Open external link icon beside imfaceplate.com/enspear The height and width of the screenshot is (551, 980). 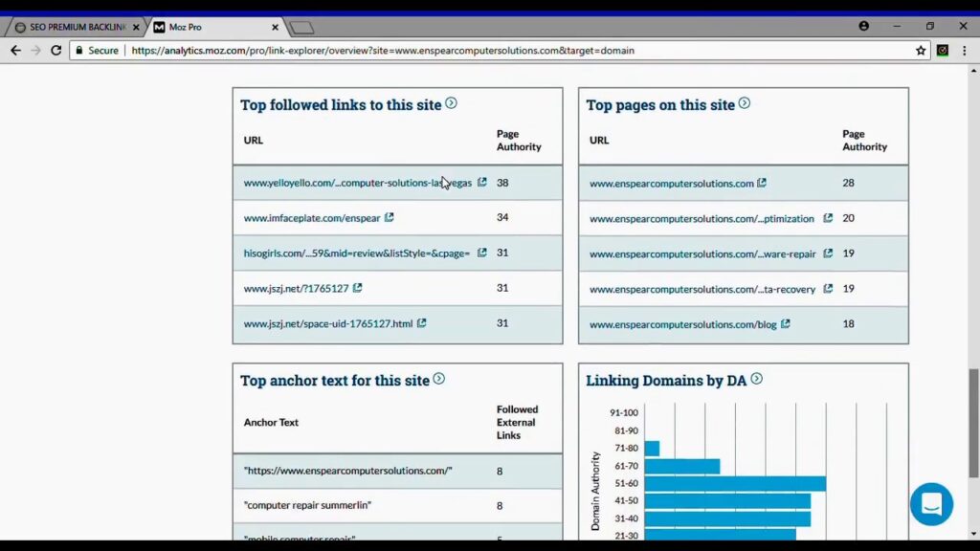pyautogui.click(x=389, y=217)
